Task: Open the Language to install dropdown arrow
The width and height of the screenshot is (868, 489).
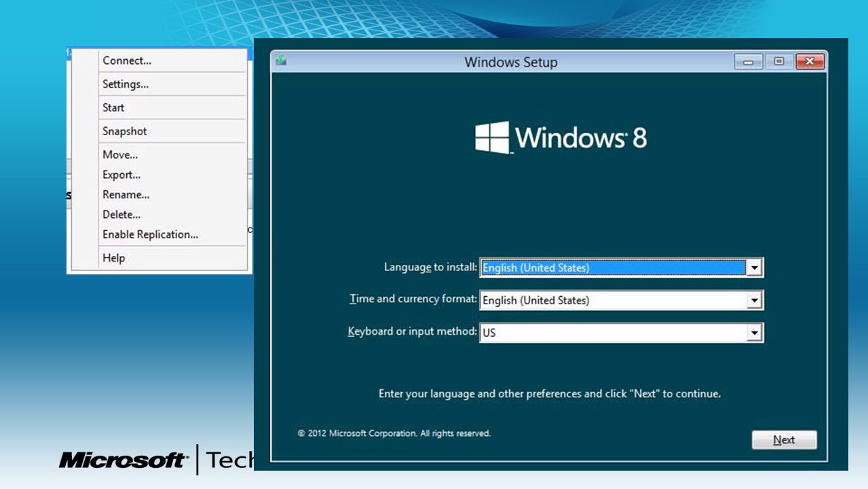Action: tap(754, 268)
